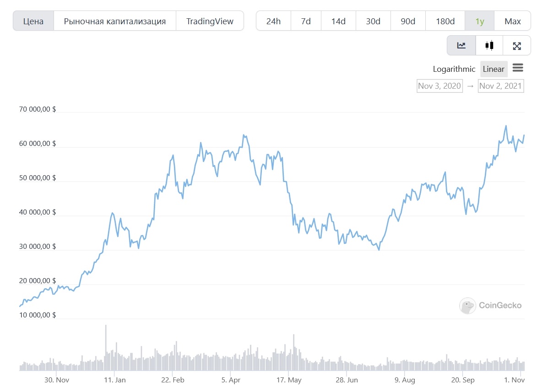Open the TradingView tab
This screenshot has height=392, width=537.
(210, 21)
